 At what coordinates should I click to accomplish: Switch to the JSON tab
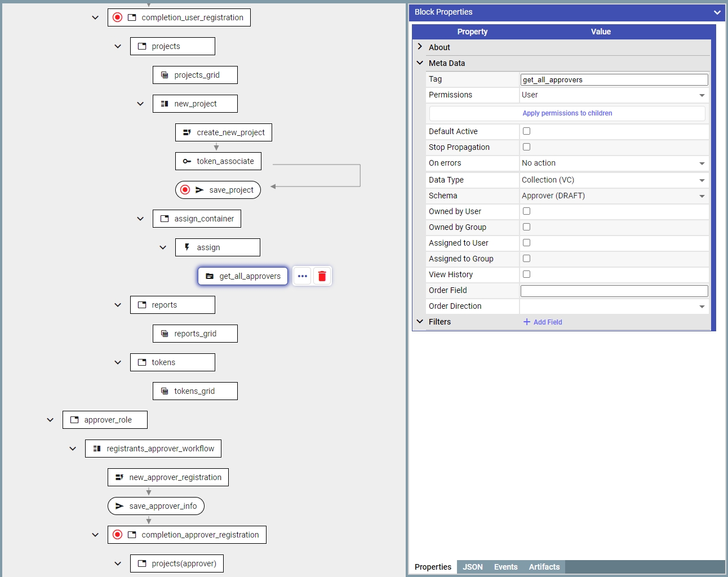(x=472, y=567)
